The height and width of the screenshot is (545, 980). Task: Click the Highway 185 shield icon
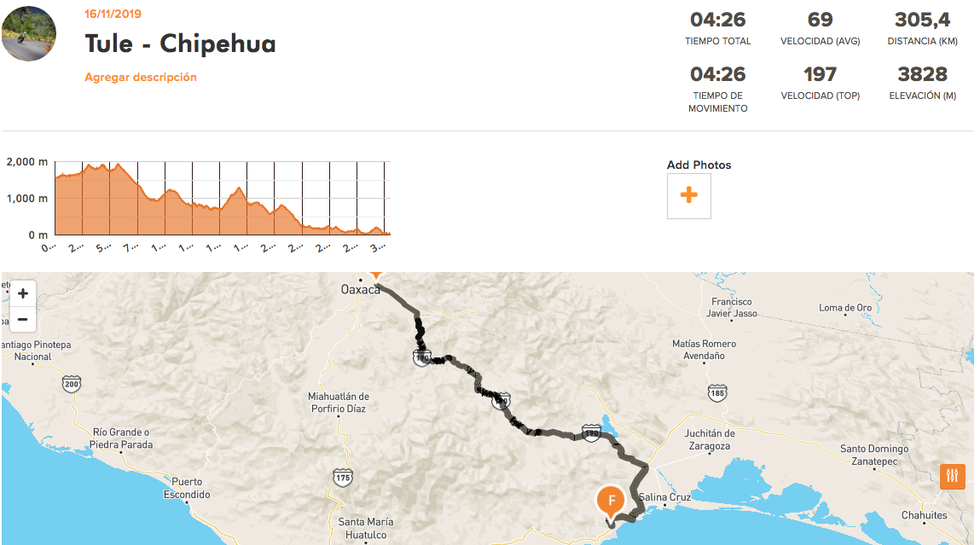[x=717, y=393]
